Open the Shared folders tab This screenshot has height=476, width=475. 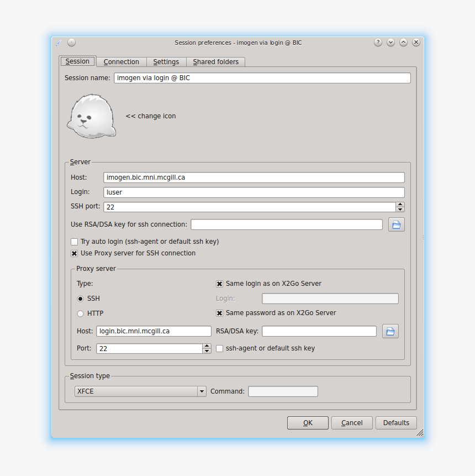215,61
